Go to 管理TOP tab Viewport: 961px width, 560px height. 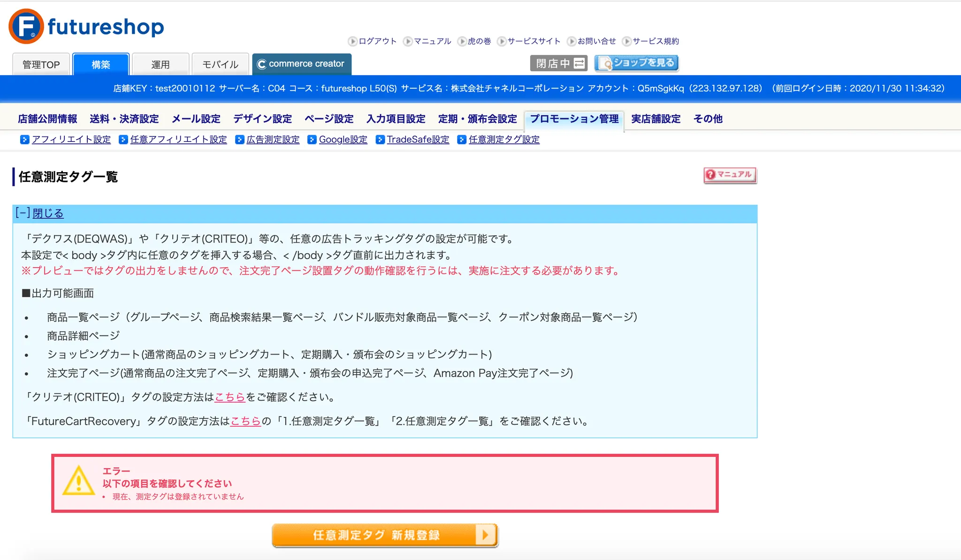point(41,64)
